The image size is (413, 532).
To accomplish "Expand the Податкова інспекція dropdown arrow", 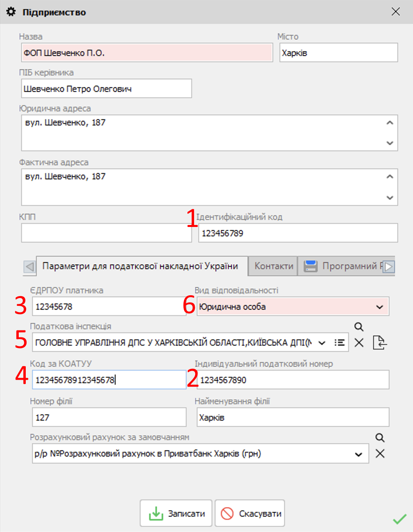I will 322,343.
